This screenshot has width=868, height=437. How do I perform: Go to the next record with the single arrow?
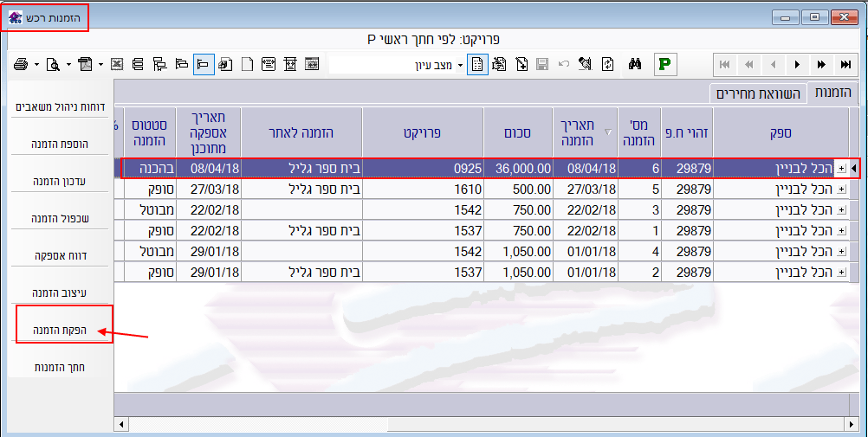(x=797, y=64)
